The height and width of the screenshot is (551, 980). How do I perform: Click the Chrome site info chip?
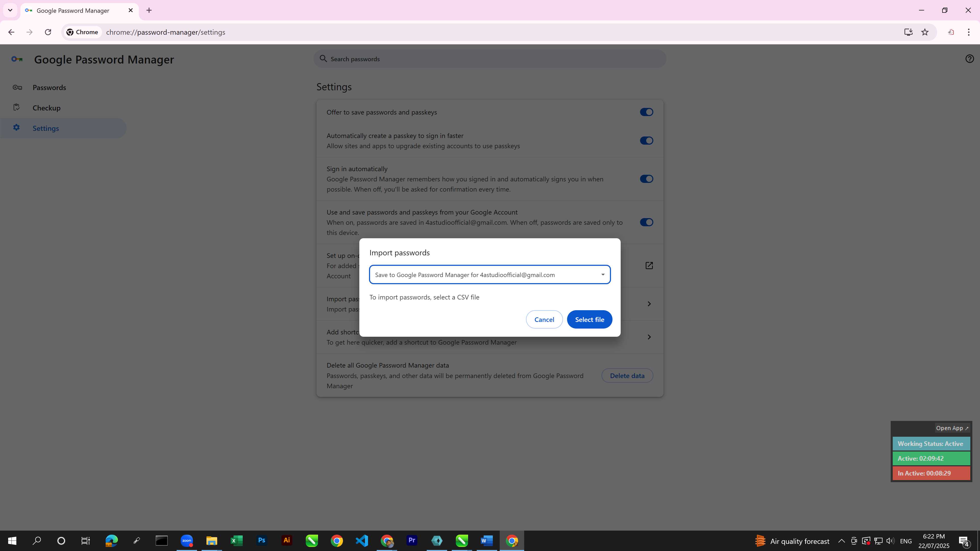coord(82,32)
